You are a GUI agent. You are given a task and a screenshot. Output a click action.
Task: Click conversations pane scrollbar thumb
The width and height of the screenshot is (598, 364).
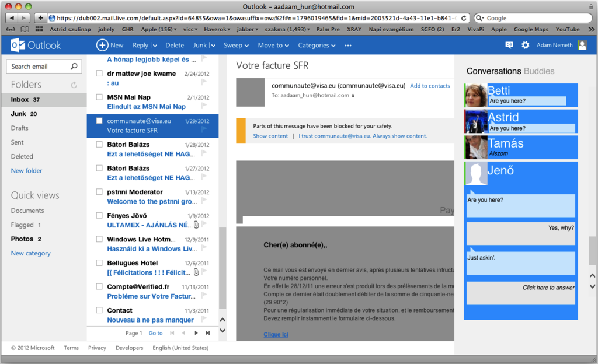click(592, 250)
